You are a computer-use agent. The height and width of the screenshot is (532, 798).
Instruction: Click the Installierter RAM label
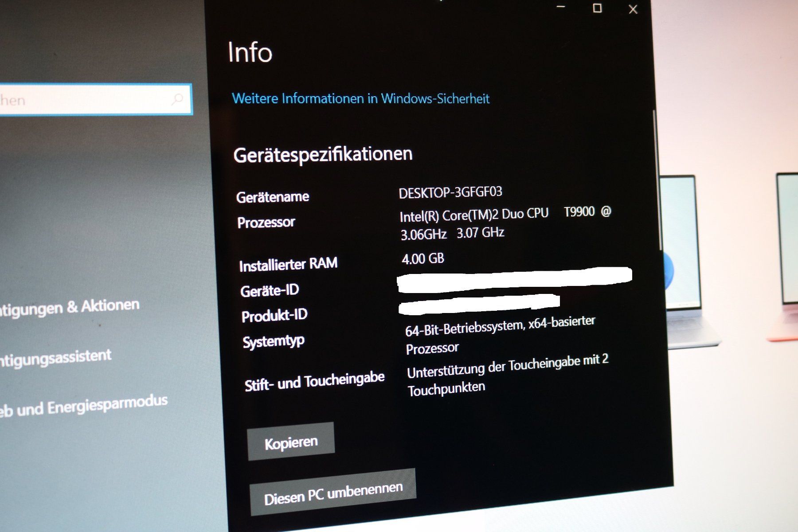click(288, 264)
